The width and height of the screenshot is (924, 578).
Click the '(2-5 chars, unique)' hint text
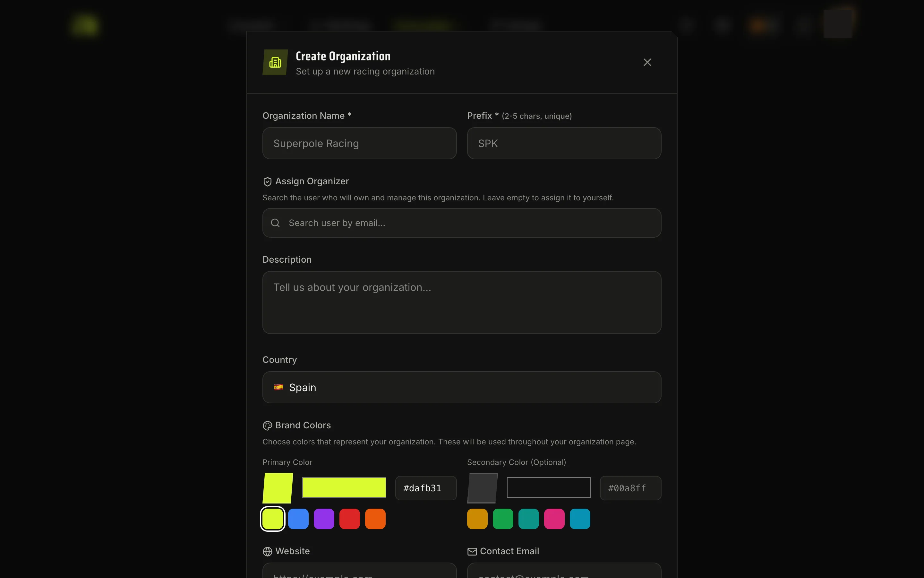tap(536, 116)
